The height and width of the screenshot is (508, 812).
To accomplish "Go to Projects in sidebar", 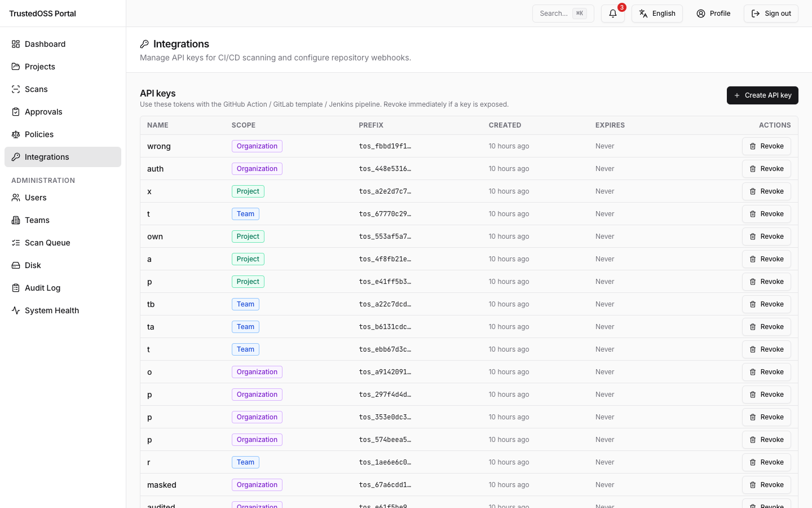I will pos(63,67).
